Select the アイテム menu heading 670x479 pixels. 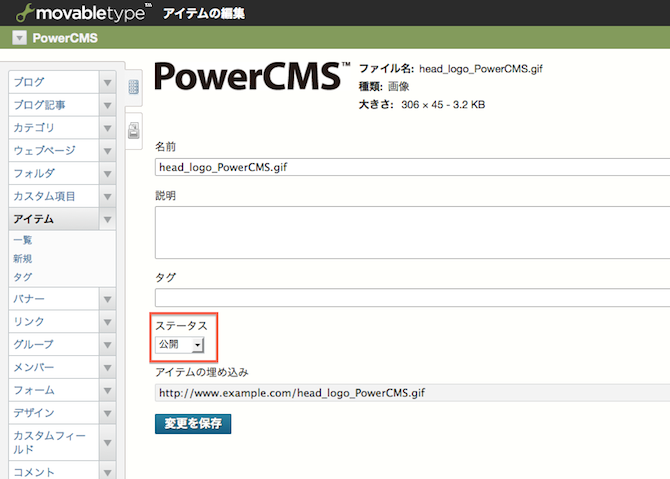54,219
